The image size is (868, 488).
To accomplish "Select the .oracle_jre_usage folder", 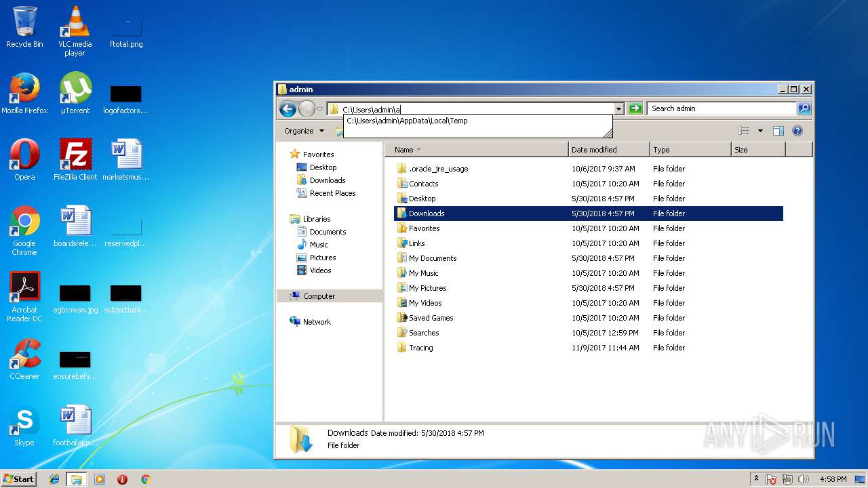I will point(589,169).
